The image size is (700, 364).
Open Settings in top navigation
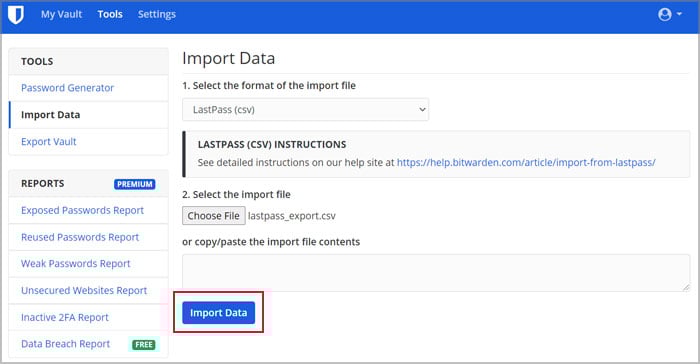[157, 14]
